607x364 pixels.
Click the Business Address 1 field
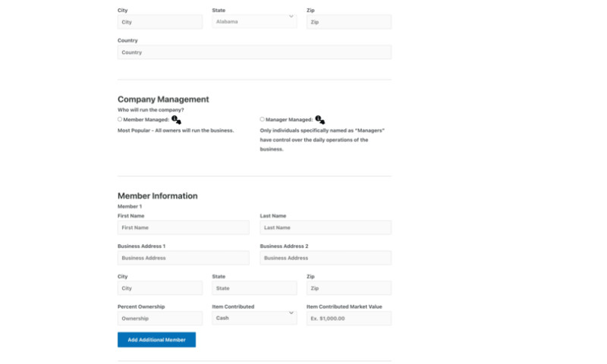click(x=184, y=258)
